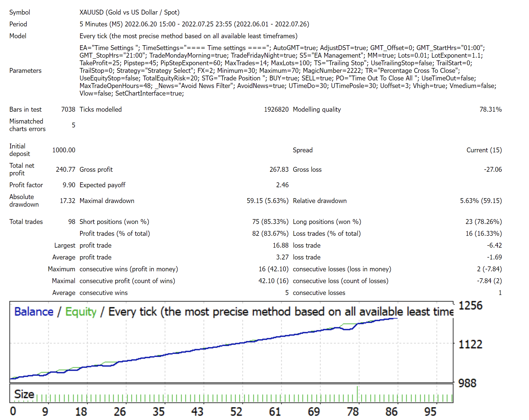Click the 'Expected payoff' label
This screenshot has height=420, width=529.
[103, 185]
